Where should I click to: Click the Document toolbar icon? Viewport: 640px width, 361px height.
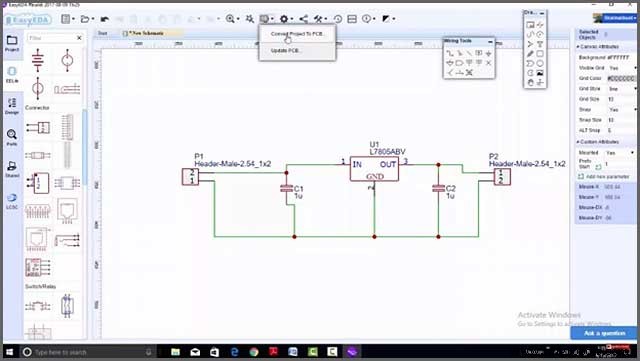(65, 19)
